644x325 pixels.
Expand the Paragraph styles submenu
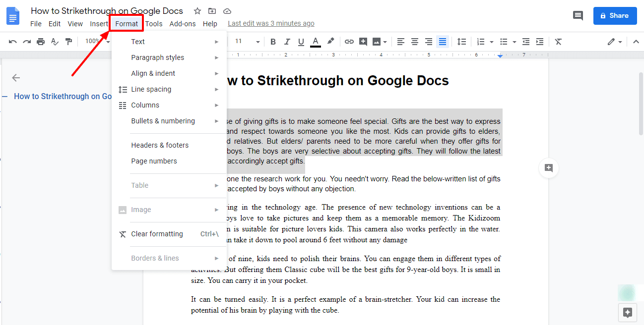[x=169, y=57]
